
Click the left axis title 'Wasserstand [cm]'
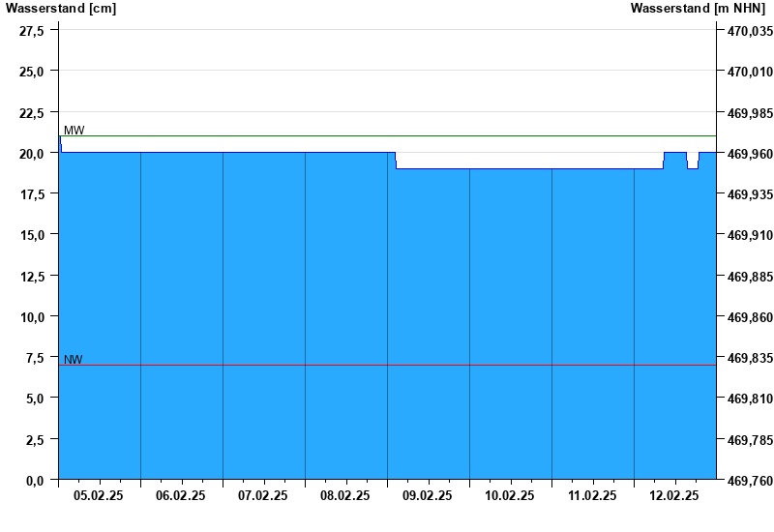pos(61,9)
